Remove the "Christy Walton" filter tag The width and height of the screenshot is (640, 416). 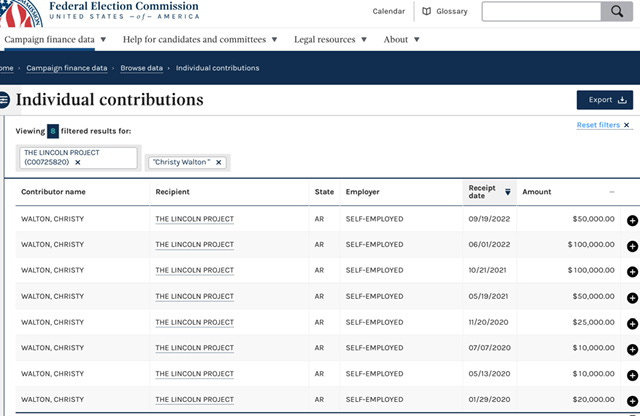(219, 162)
